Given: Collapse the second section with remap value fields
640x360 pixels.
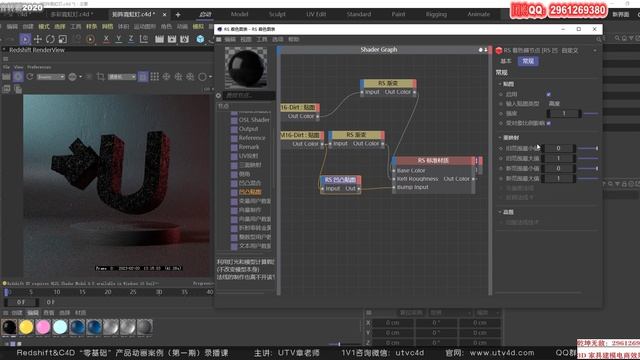Looking at the screenshot, I should click(x=500, y=138).
